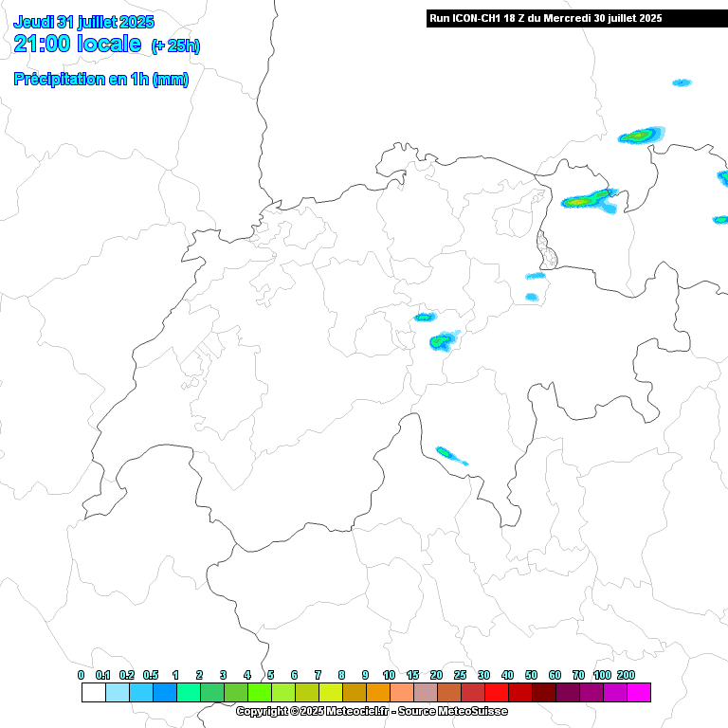Click the legend swatch starting at 25 mm
This screenshot has height=728, width=728.
pos(473,692)
